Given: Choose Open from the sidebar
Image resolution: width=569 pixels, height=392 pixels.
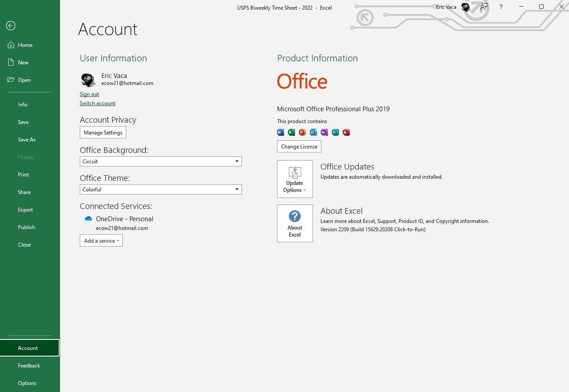Looking at the screenshot, I should 30,80.
